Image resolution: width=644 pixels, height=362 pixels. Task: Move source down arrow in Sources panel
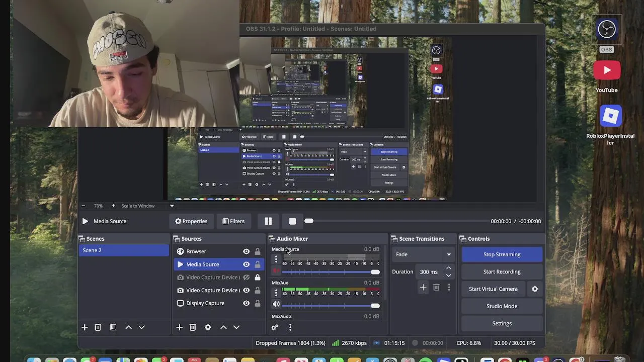(x=236, y=327)
